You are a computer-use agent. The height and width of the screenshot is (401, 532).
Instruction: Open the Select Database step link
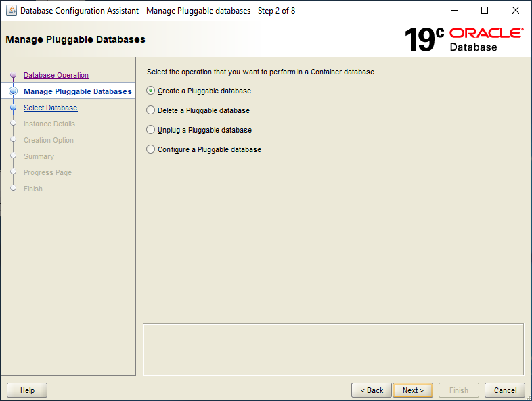(51, 108)
